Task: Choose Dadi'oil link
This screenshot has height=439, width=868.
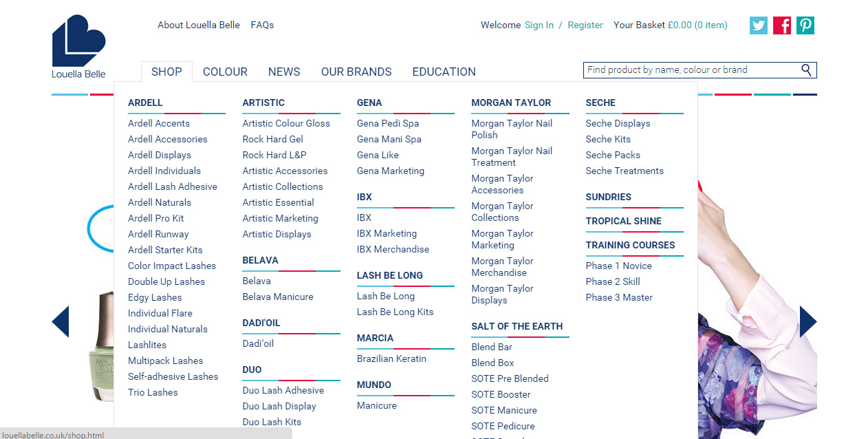Action: click(x=258, y=343)
